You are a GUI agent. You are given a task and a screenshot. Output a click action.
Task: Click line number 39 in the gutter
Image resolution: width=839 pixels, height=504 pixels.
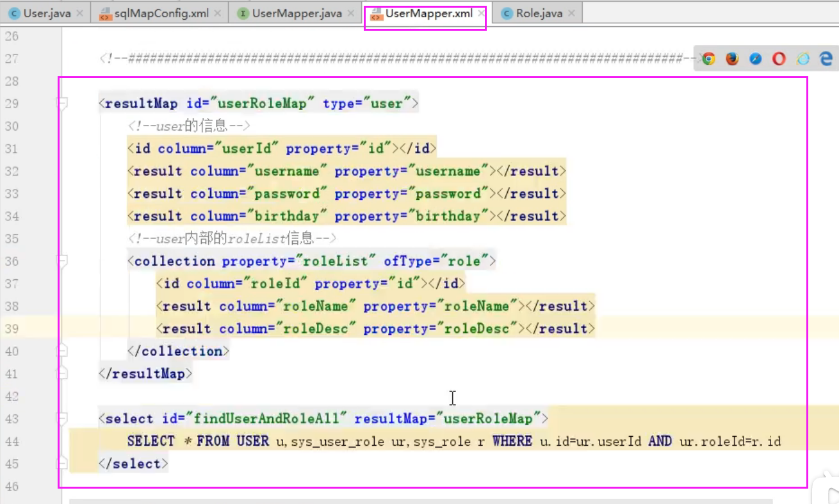tap(12, 329)
